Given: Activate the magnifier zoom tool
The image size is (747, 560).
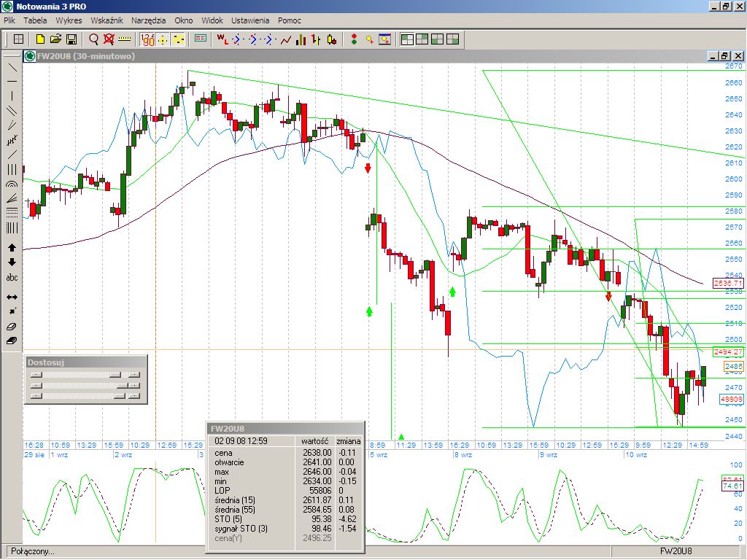Looking at the screenshot, I should (93, 39).
